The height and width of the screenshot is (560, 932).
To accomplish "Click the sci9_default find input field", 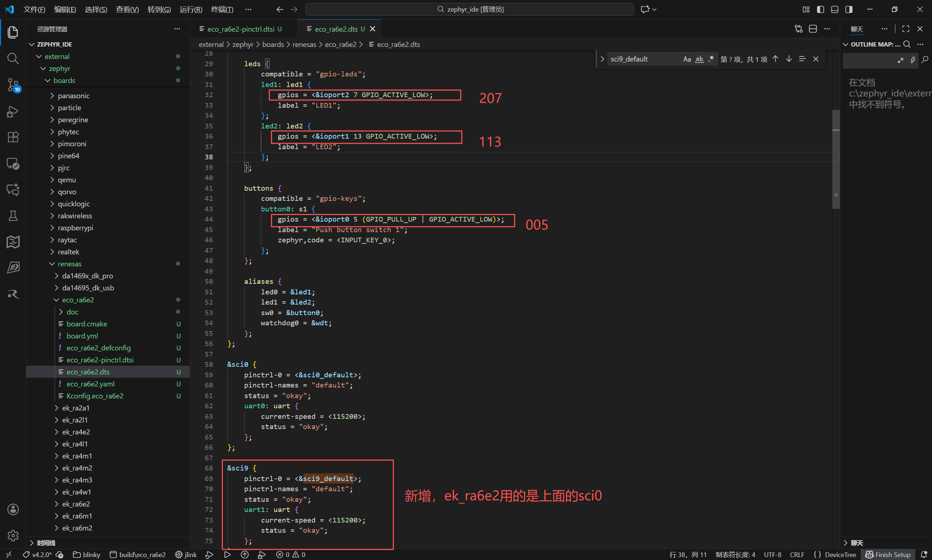I will point(644,59).
